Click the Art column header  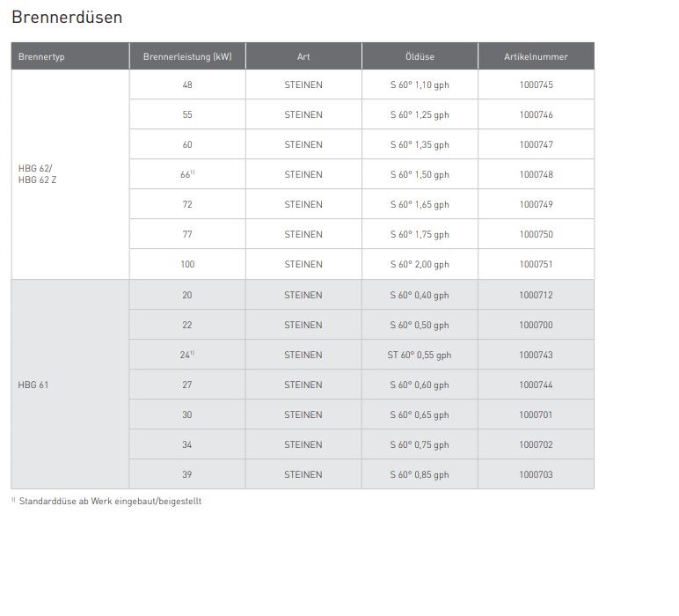click(x=303, y=56)
